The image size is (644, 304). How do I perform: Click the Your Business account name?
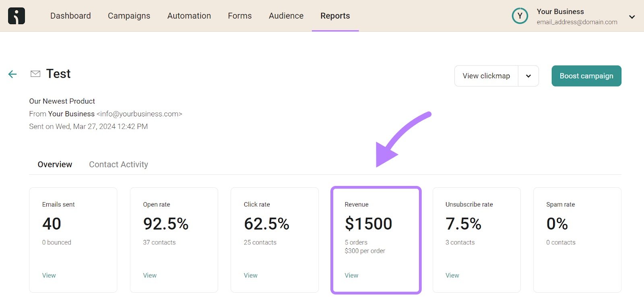pyautogui.click(x=560, y=12)
